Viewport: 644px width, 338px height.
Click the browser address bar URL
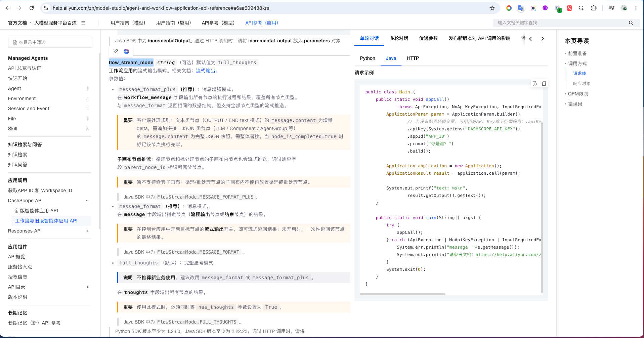pyautogui.click(x=161, y=8)
